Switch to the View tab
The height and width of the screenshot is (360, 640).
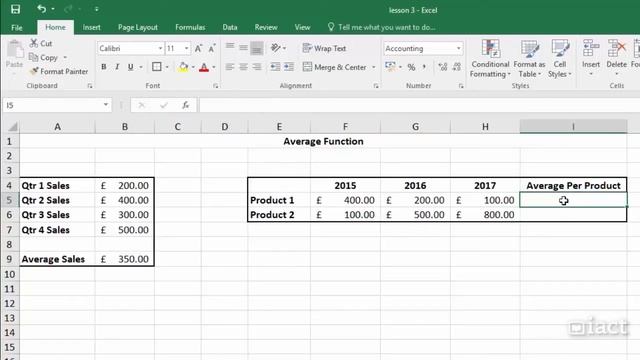tap(302, 27)
